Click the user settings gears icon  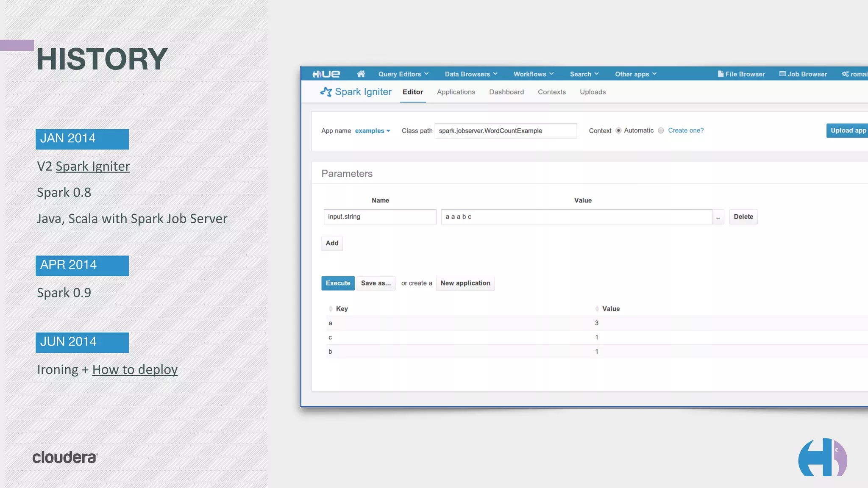click(845, 74)
